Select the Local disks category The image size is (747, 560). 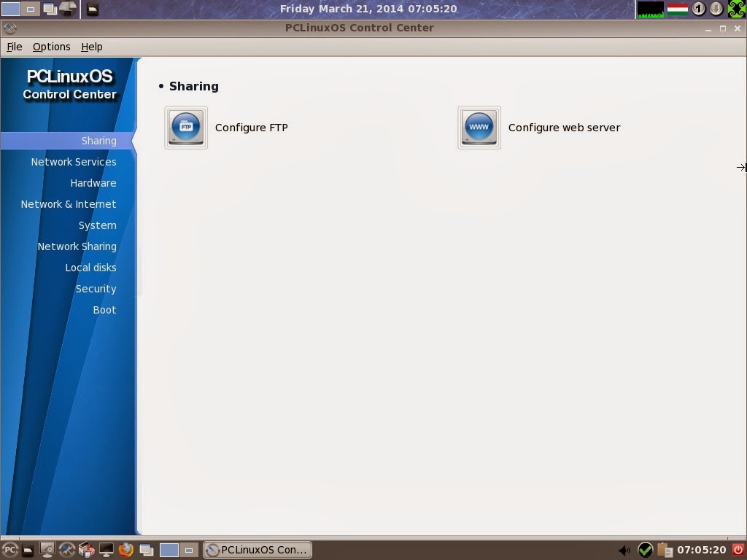[91, 268]
